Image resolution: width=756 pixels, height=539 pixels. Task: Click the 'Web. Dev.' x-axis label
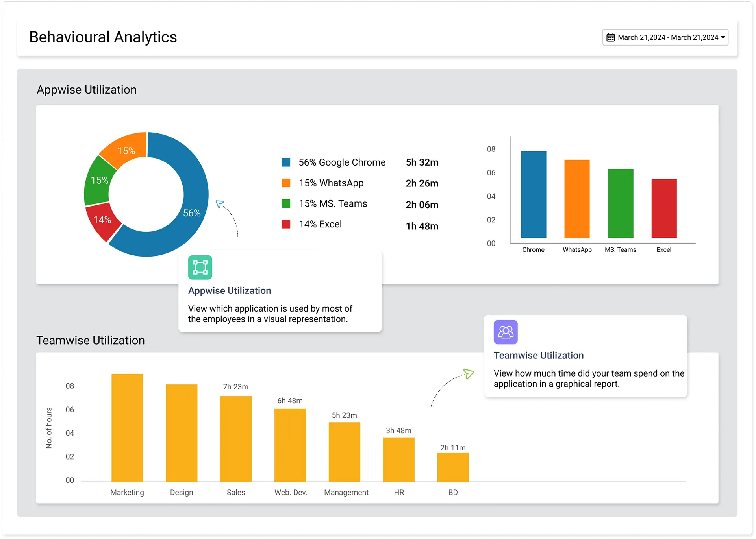coord(291,493)
